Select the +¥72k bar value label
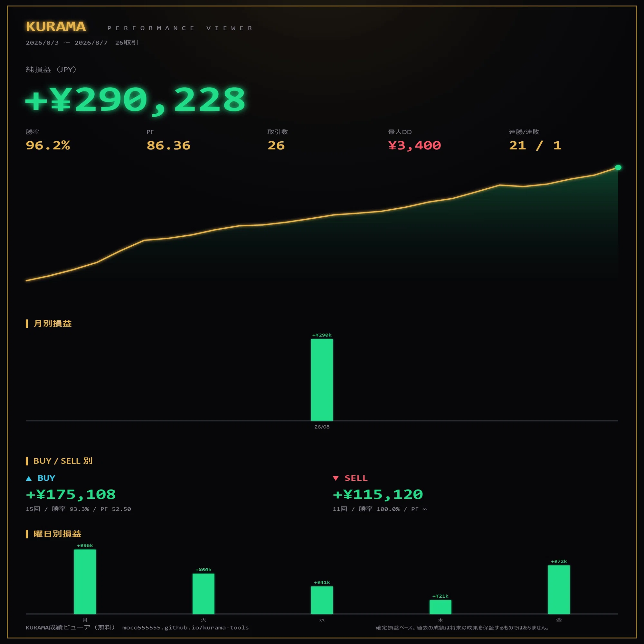 click(559, 561)
